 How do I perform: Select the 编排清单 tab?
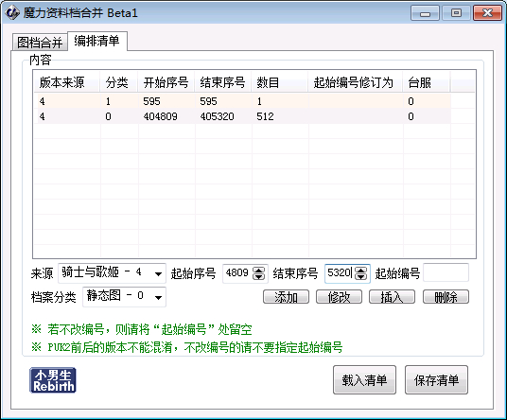(x=97, y=41)
